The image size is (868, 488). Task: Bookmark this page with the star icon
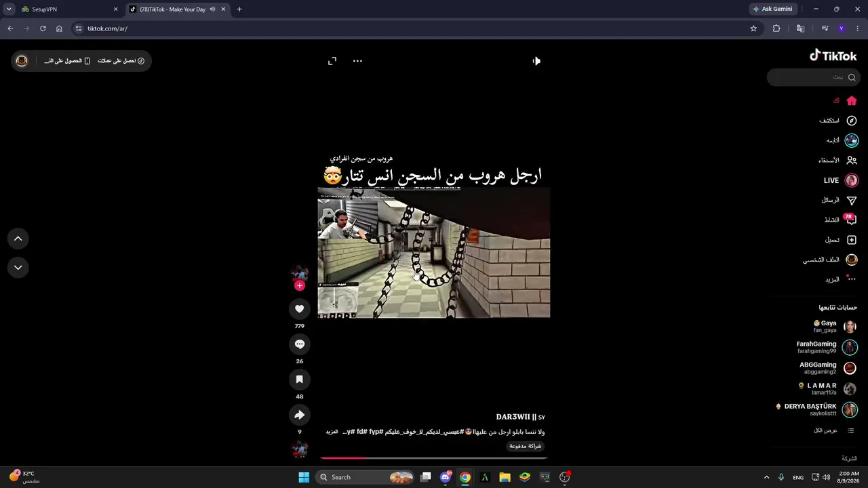coord(753,28)
